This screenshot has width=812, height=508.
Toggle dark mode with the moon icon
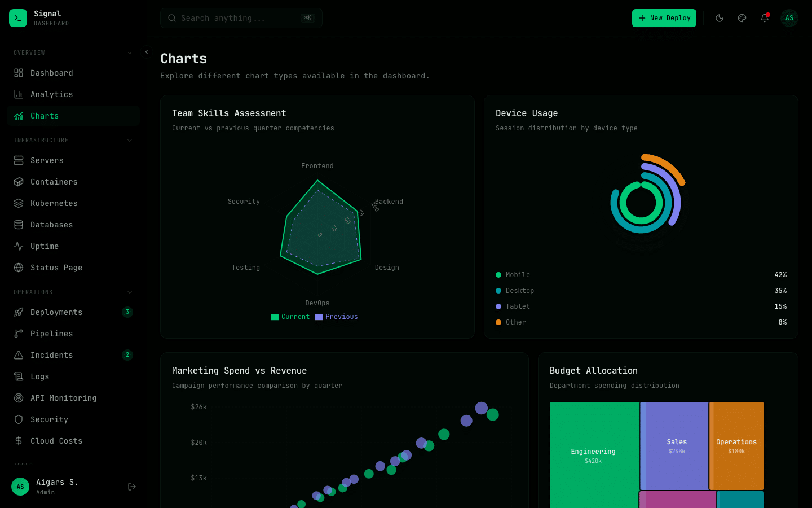[x=720, y=18]
